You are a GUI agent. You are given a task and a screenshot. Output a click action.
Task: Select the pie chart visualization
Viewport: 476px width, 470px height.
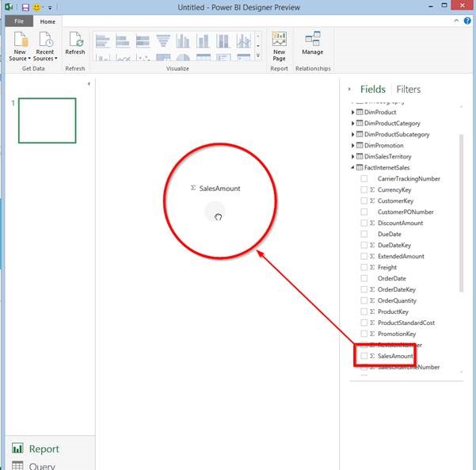pyautogui.click(x=183, y=58)
